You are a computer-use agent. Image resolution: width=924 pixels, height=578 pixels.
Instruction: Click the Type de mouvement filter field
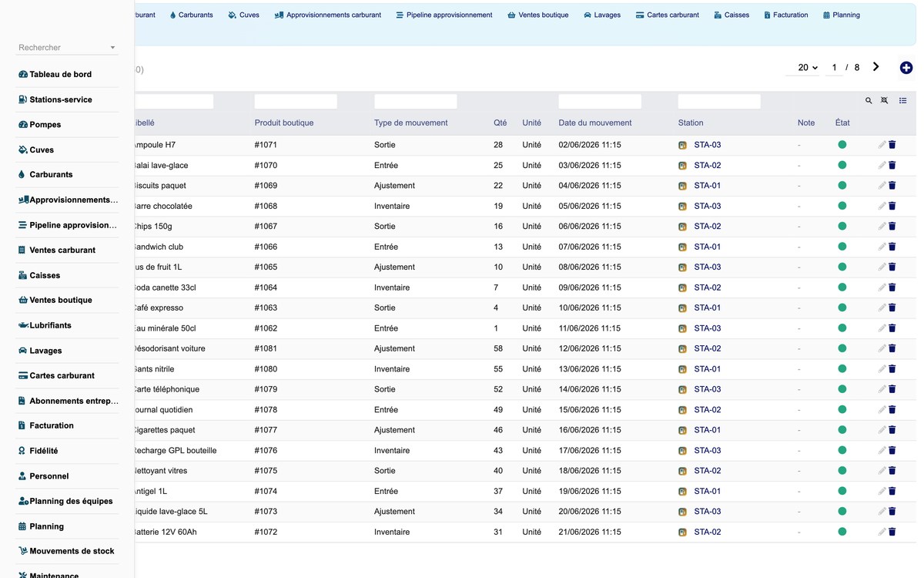(x=415, y=101)
